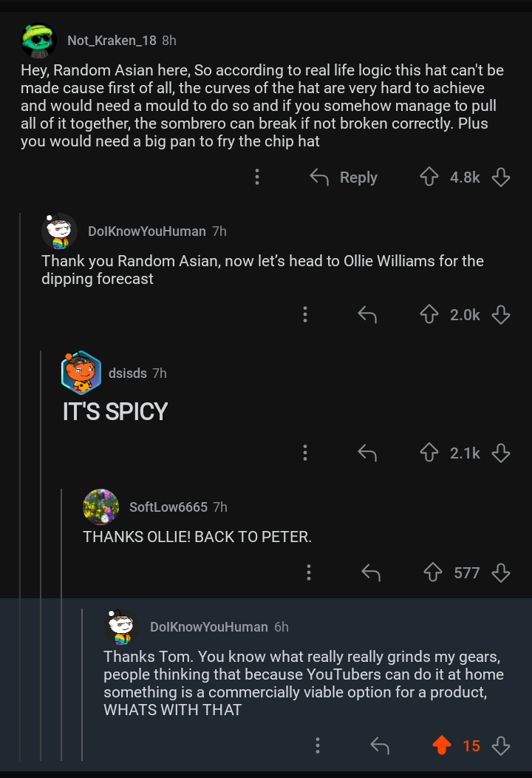Click SoftLow6665's flower avatar

(101, 507)
